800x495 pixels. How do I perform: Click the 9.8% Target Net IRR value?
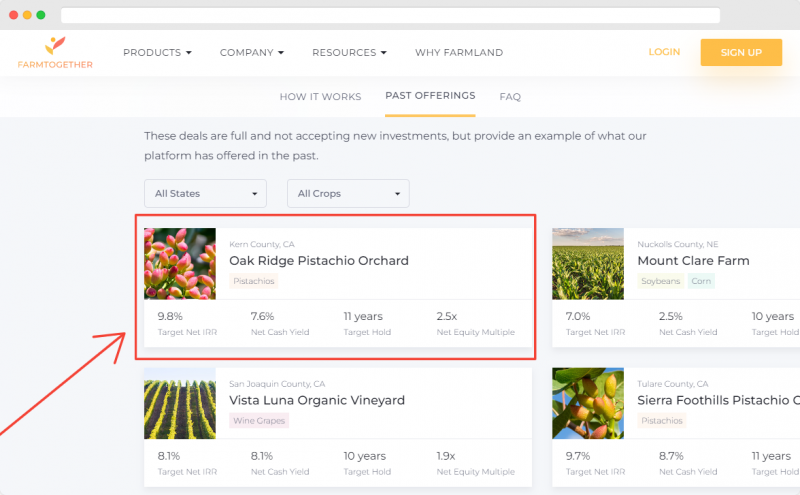point(170,316)
